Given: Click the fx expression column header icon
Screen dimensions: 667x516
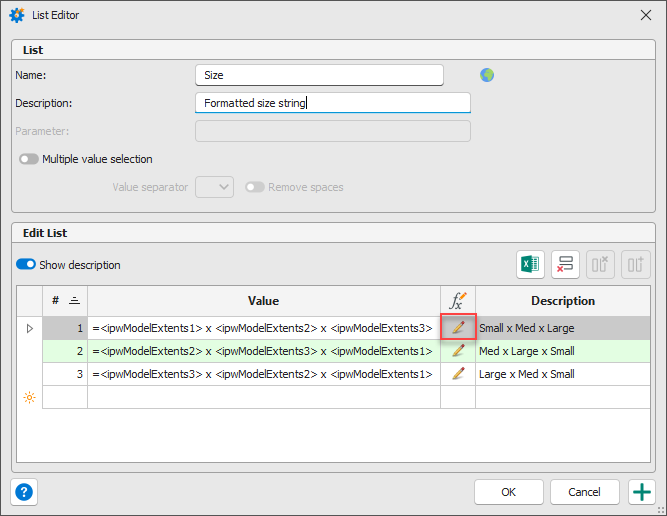Looking at the screenshot, I should (x=458, y=300).
